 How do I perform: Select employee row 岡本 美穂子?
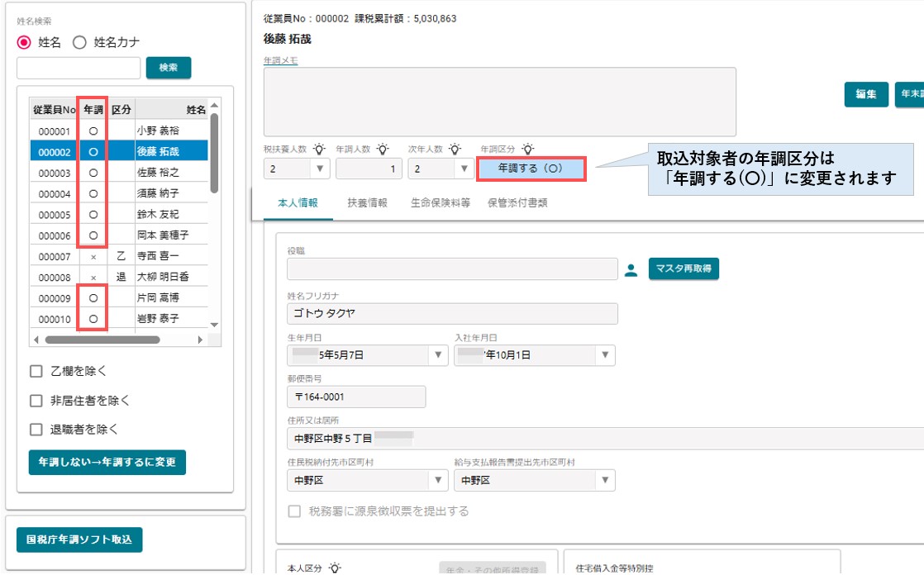(119, 235)
